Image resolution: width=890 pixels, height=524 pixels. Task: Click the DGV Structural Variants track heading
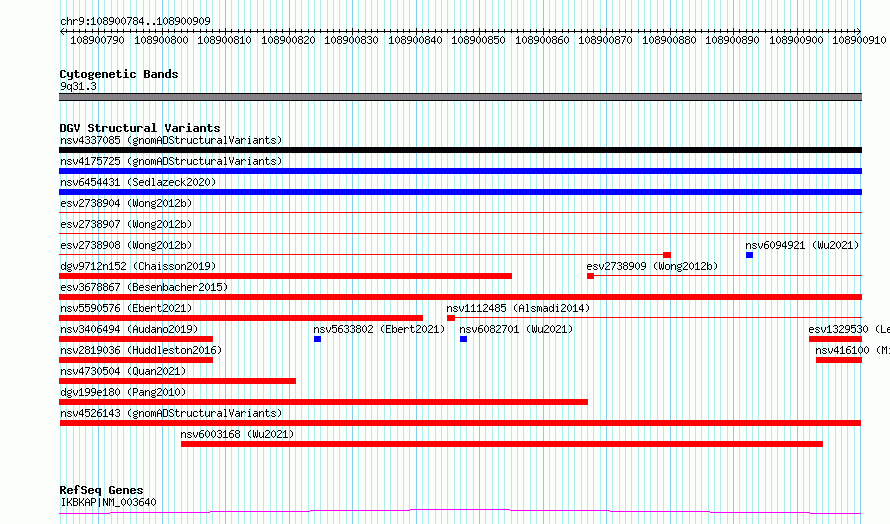(140, 128)
